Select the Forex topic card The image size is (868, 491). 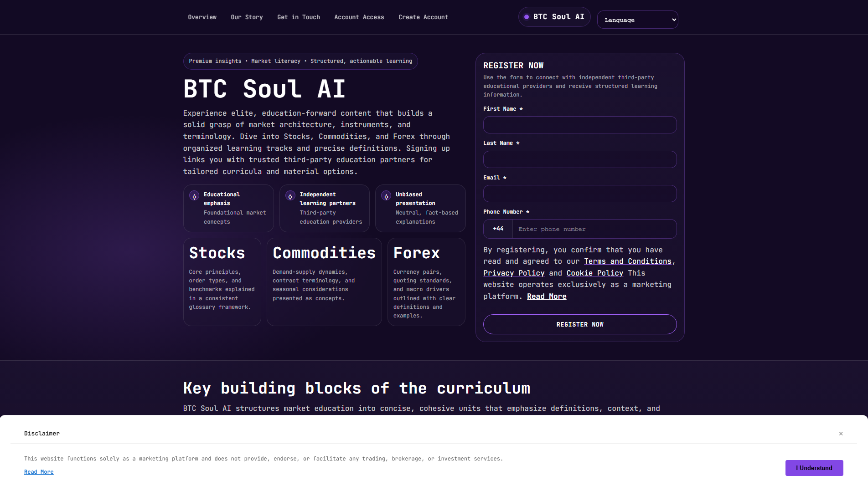coord(426,282)
